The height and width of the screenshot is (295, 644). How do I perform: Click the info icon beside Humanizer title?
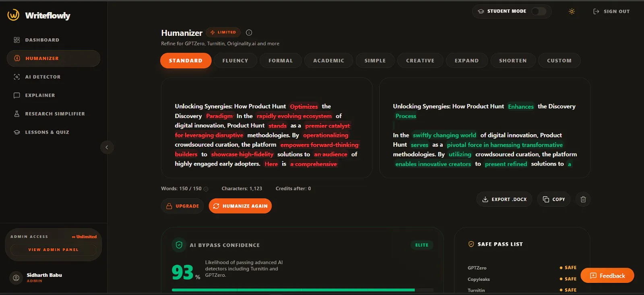(249, 33)
